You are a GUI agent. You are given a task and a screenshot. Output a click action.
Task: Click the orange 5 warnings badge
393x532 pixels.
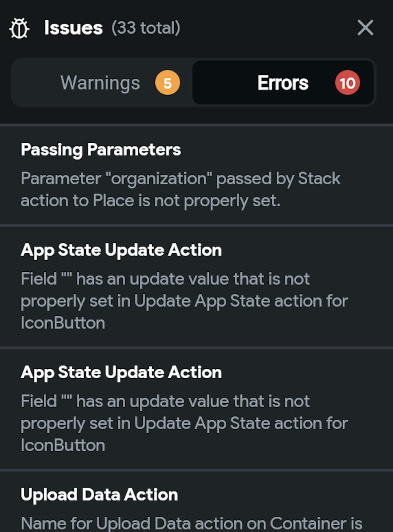click(x=167, y=83)
